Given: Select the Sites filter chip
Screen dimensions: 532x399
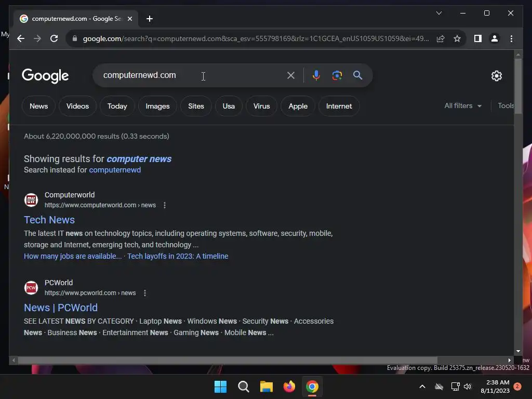Looking at the screenshot, I should tap(196, 106).
